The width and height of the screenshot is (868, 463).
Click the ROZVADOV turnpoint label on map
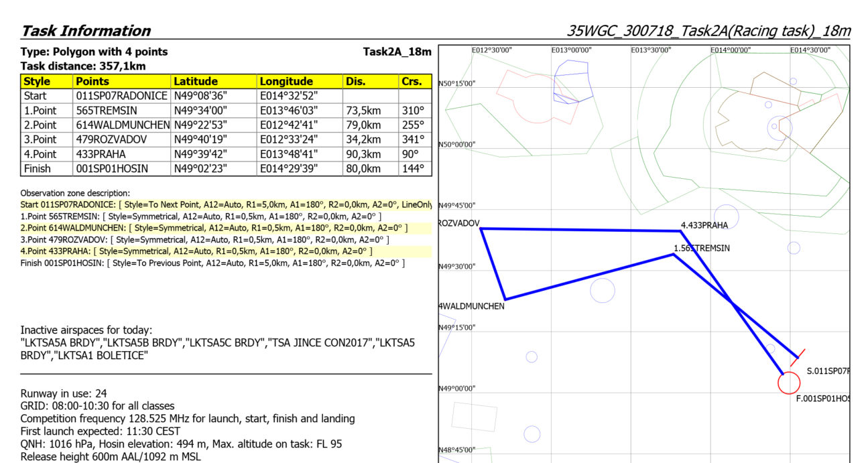coord(459,223)
